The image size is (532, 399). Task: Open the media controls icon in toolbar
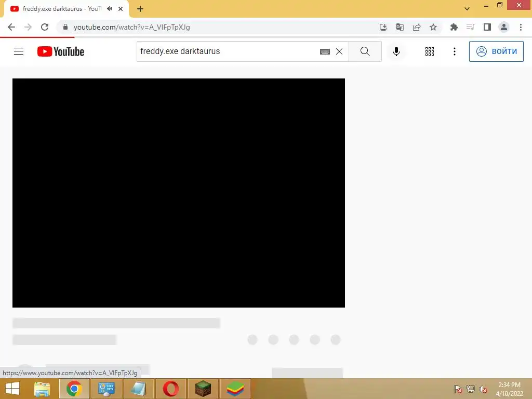point(470,27)
